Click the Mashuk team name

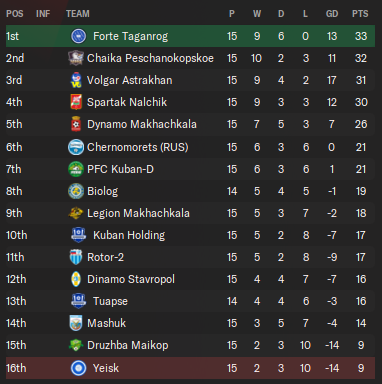coord(106,323)
